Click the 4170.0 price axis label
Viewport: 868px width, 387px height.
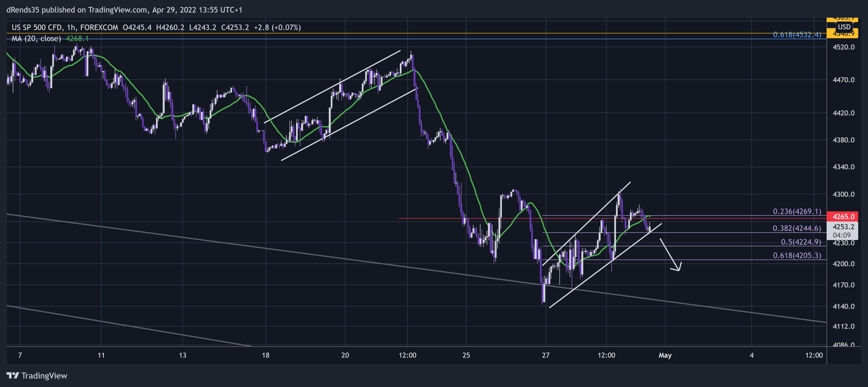coord(843,285)
